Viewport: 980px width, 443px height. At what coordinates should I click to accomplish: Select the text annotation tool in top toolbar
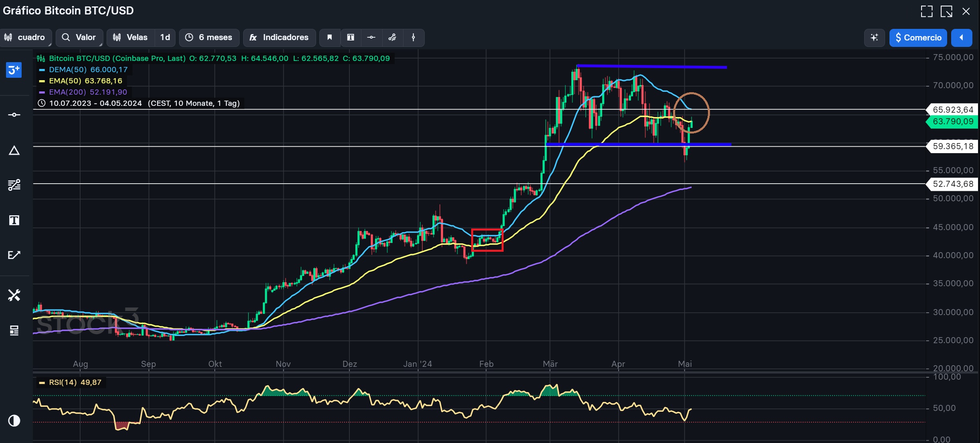(351, 37)
